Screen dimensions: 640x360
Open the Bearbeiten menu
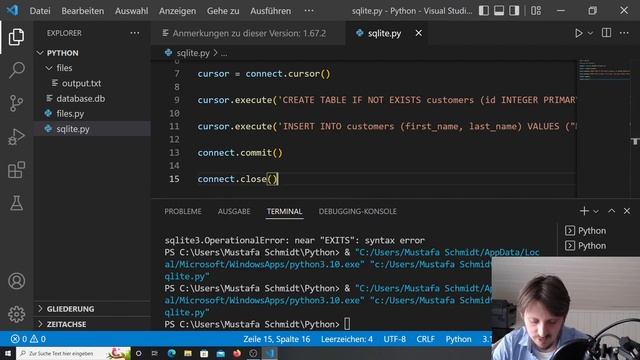click(83, 11)
